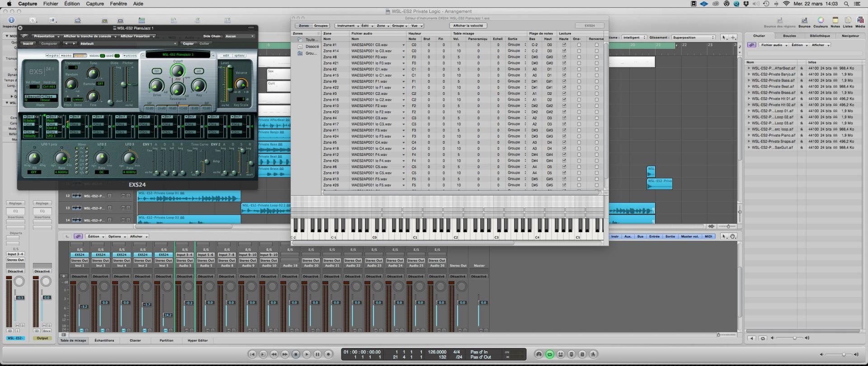Click the Copier button in plugin header
Screen dimensions: 868x366
[188, 44]
